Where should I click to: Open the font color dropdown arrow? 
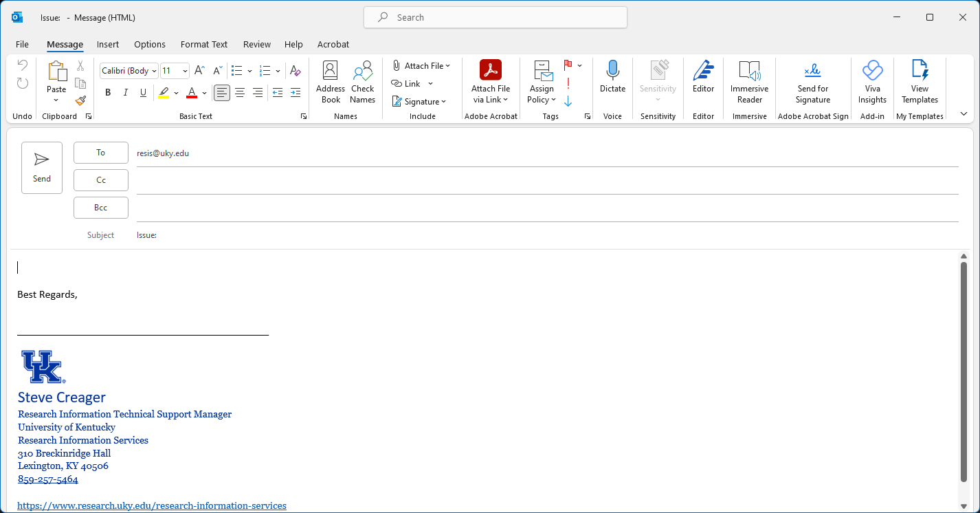click(205, 93)
